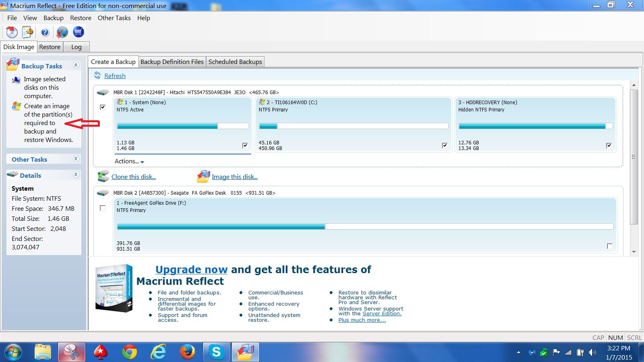Open the Other Tasks menu in menu bar
This screenshot has width=644, height=362.
point(114,18)
